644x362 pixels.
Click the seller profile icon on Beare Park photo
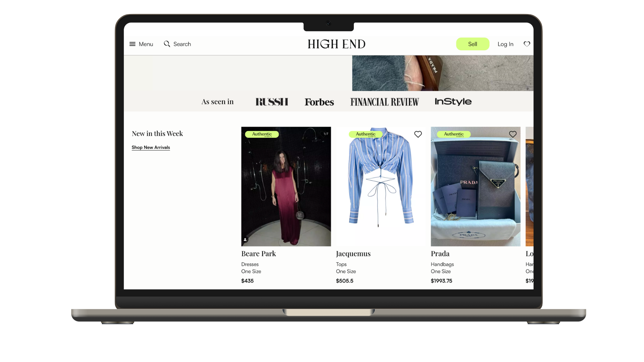pos(245,239)
